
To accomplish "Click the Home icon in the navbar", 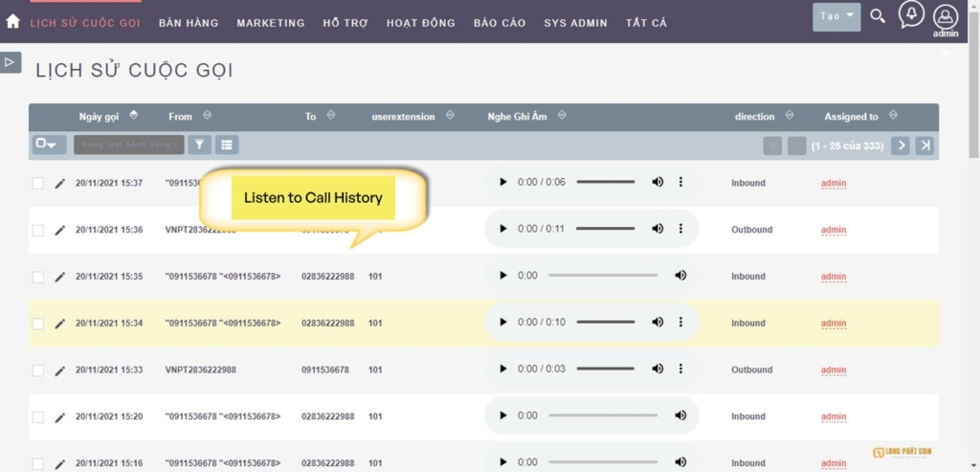I will click(12, 21).
